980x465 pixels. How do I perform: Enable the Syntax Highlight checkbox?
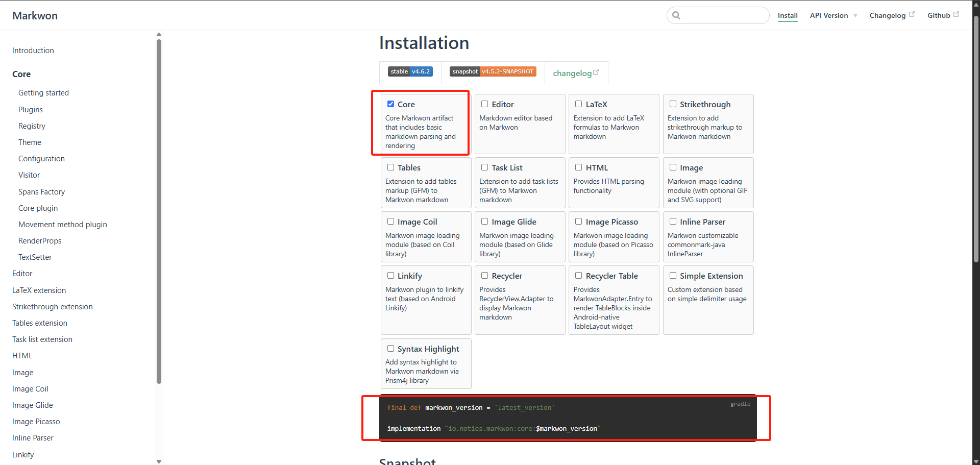390,348
